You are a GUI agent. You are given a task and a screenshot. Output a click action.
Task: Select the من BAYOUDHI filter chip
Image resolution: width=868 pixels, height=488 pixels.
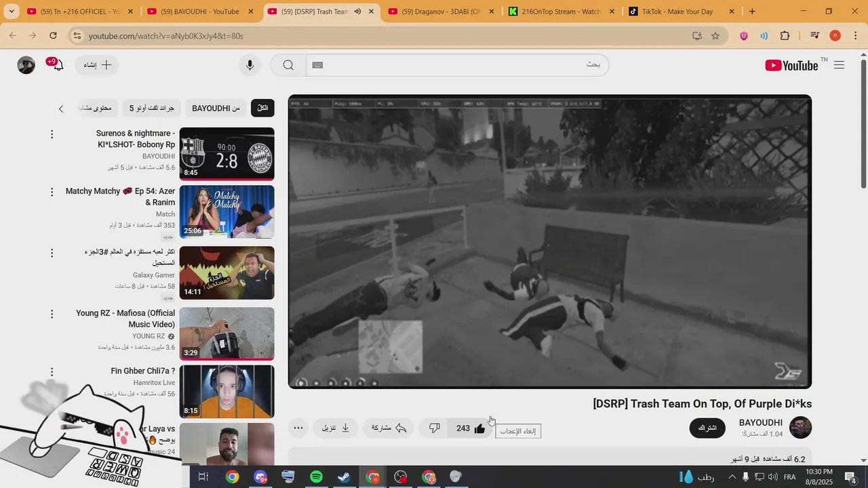click(x=216, y=108)
